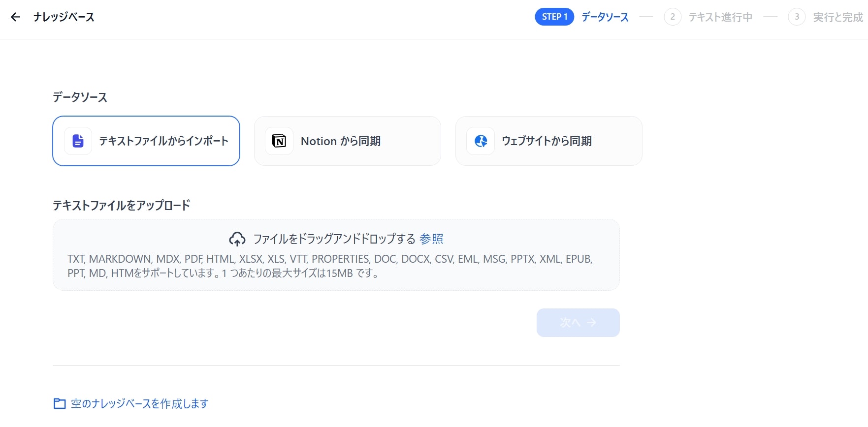Click the file drag-and-drop upload area
868x427 pixels.
pos(336,255)
